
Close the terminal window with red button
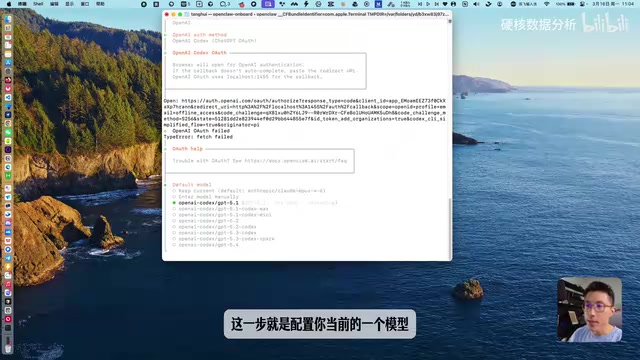coord(167,14)
